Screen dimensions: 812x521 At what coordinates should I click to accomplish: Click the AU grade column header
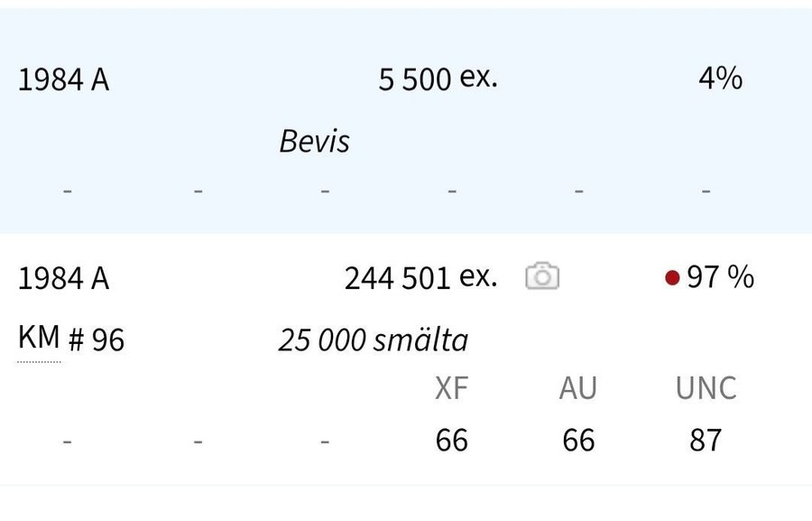tap(578, 388)
